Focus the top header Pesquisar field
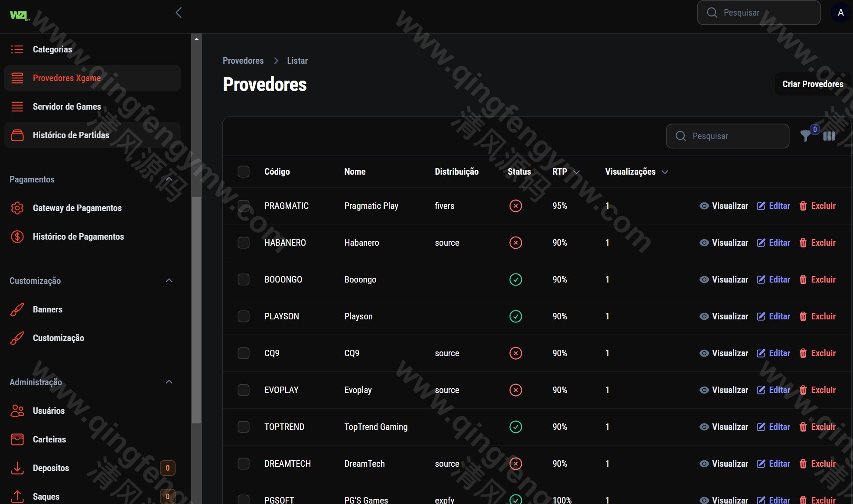 [x=759, y=13]
